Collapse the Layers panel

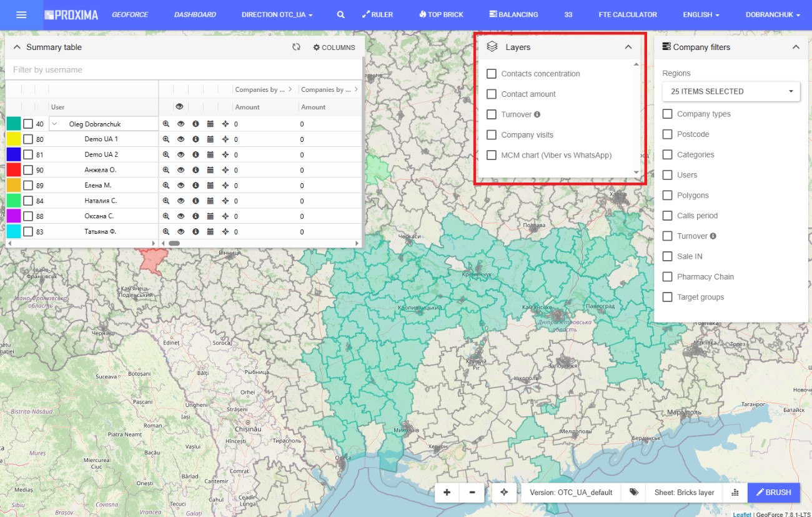coord(628,47)
